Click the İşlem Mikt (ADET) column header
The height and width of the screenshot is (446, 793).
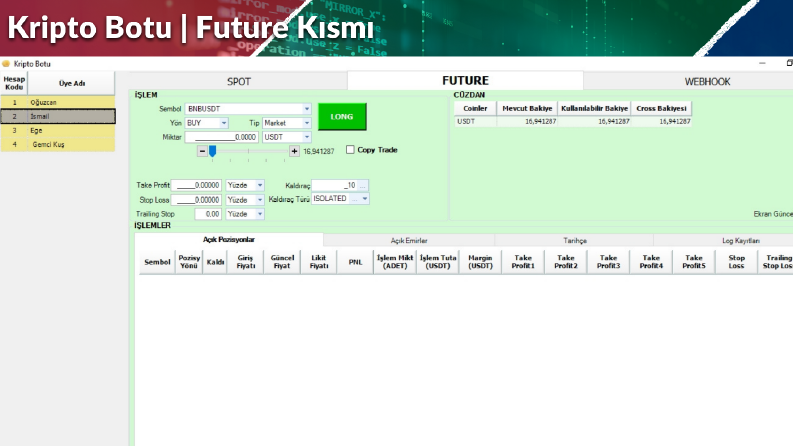click(395, 262)
